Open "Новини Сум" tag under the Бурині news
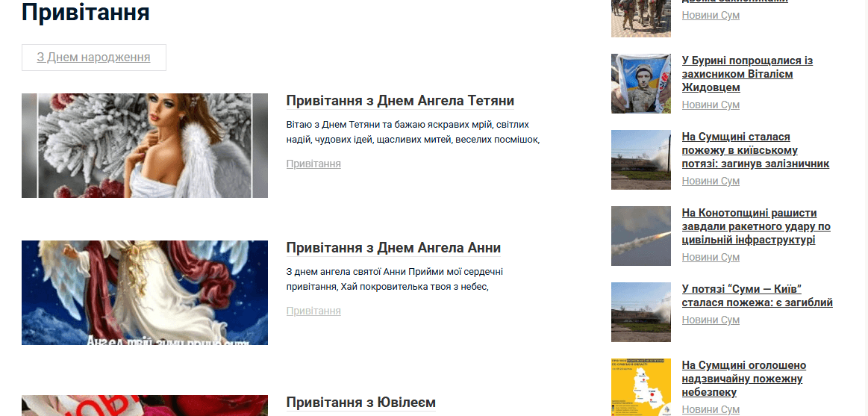 tap(711, 105)
